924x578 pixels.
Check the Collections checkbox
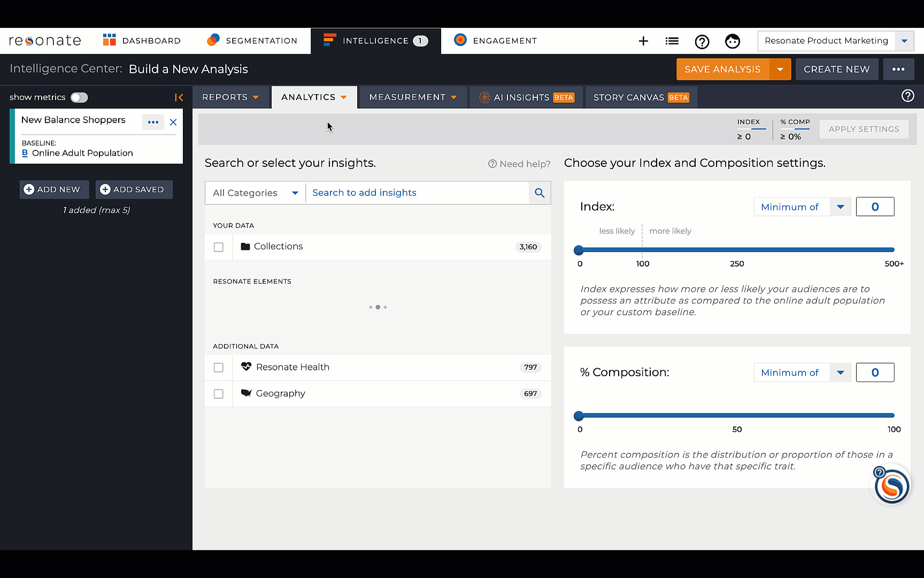[218, 247]
